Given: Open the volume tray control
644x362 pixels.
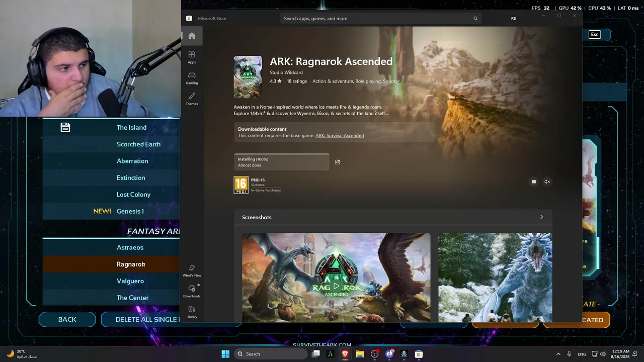Looking at the screenshot, I should click(604, 354).
